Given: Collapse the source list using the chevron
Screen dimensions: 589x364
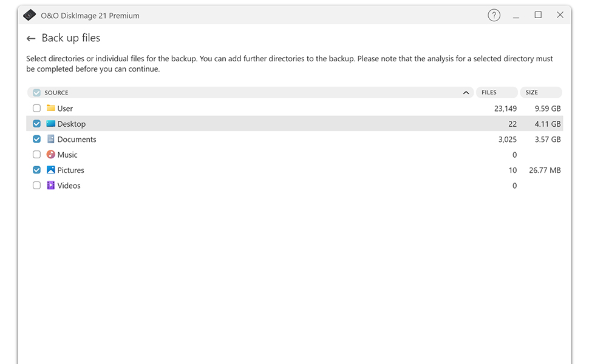Looking at the screenshot, I should click(x=466, y=93).
